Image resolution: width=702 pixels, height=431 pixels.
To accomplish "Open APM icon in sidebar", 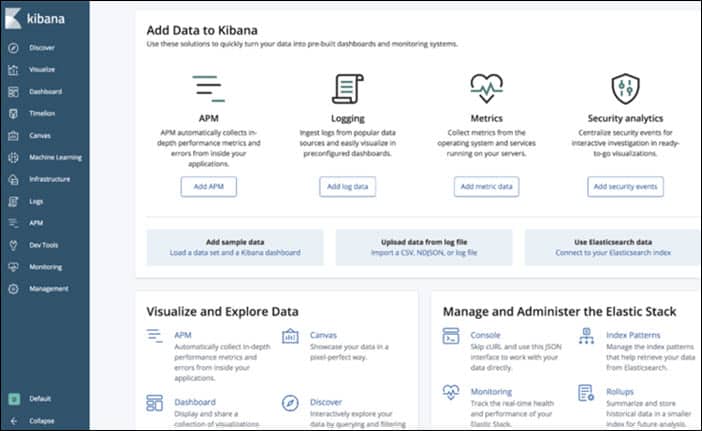I will (x=13, y=223).
